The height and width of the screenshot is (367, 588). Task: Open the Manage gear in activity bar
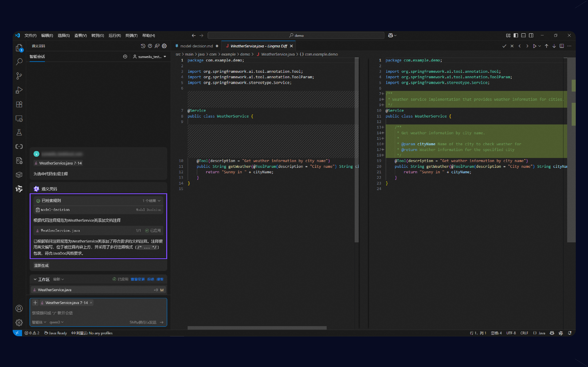pos(19,322)
